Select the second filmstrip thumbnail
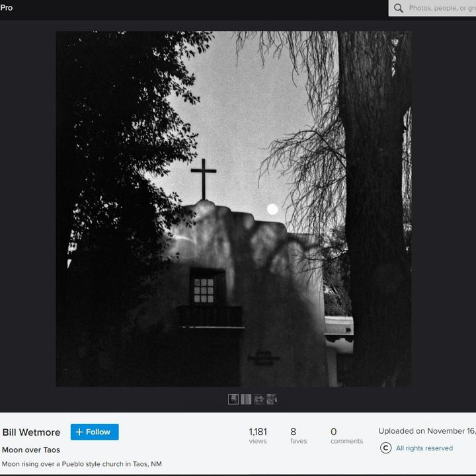The height and width of the screenshot is (476, 476). click(246, 399)
